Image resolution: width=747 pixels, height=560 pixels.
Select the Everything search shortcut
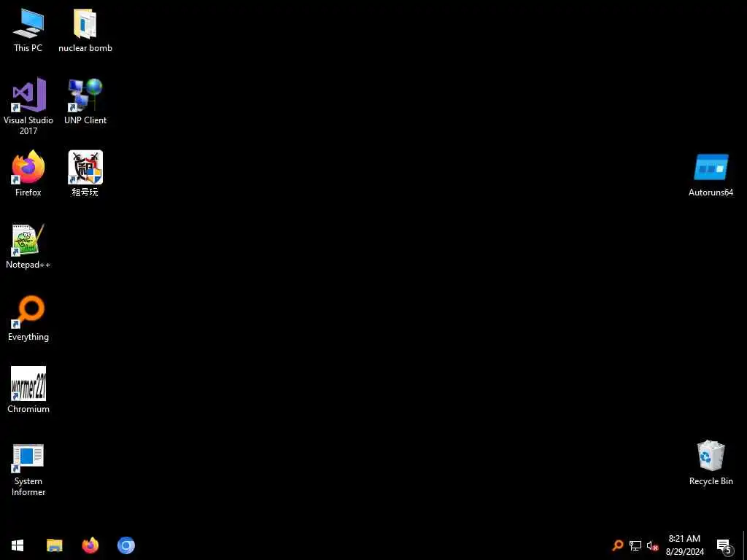click(x=28, y=319)
